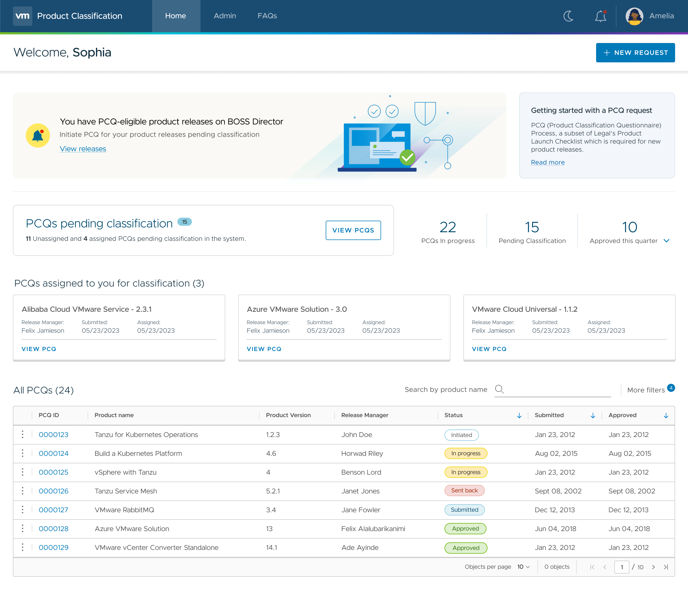Open the Objects per page dropdown
This screenshot has width=688, height=616.
pyautogui.click(x=523, y=567)
